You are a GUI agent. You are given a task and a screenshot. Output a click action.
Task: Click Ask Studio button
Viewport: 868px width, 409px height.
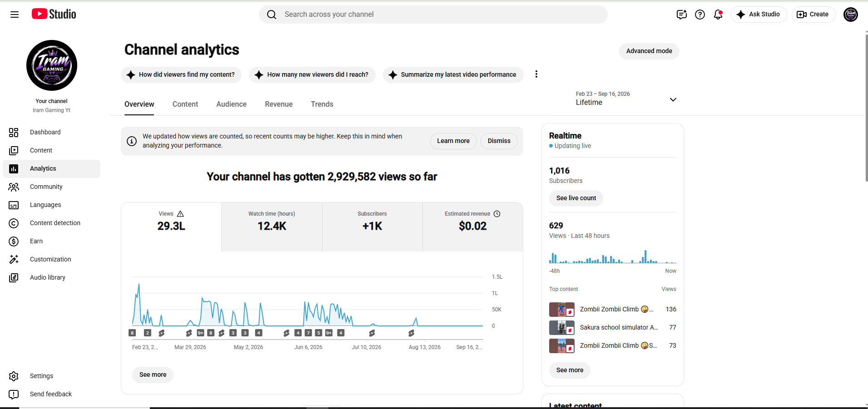point(759,15)
